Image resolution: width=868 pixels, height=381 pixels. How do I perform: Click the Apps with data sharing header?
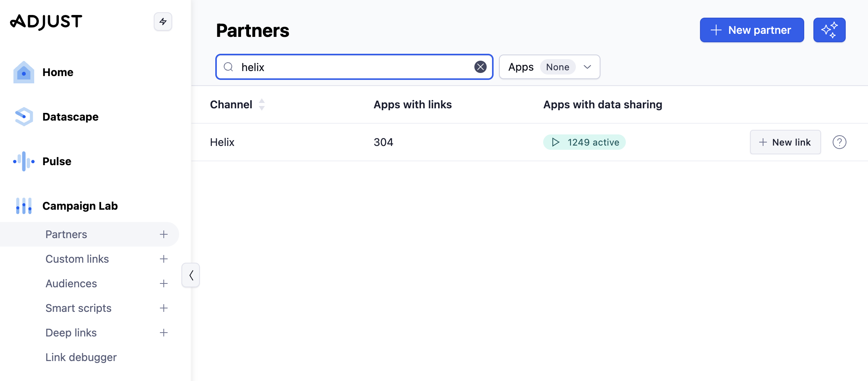[x=602, y=104]
